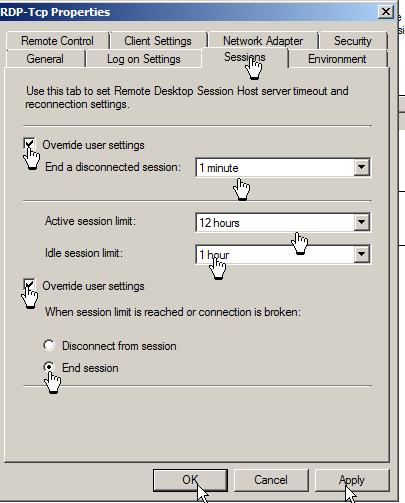Click the Cancel button

click(x=271, y=480)
